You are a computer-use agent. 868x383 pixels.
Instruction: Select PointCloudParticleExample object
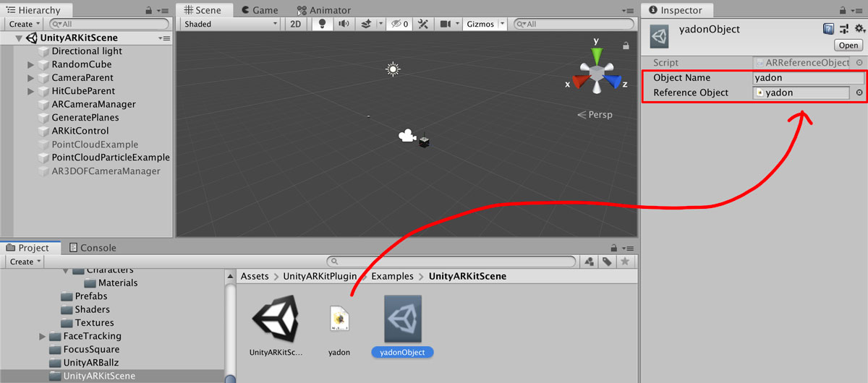(111, 158)
